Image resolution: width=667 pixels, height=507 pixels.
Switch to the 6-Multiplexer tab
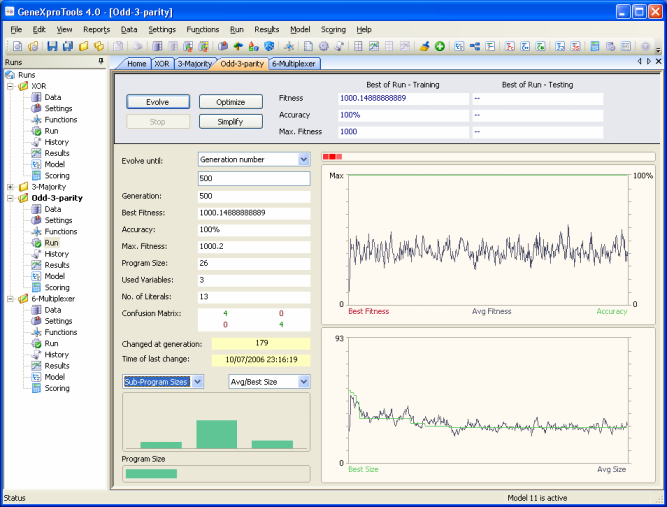coord(294,64)
